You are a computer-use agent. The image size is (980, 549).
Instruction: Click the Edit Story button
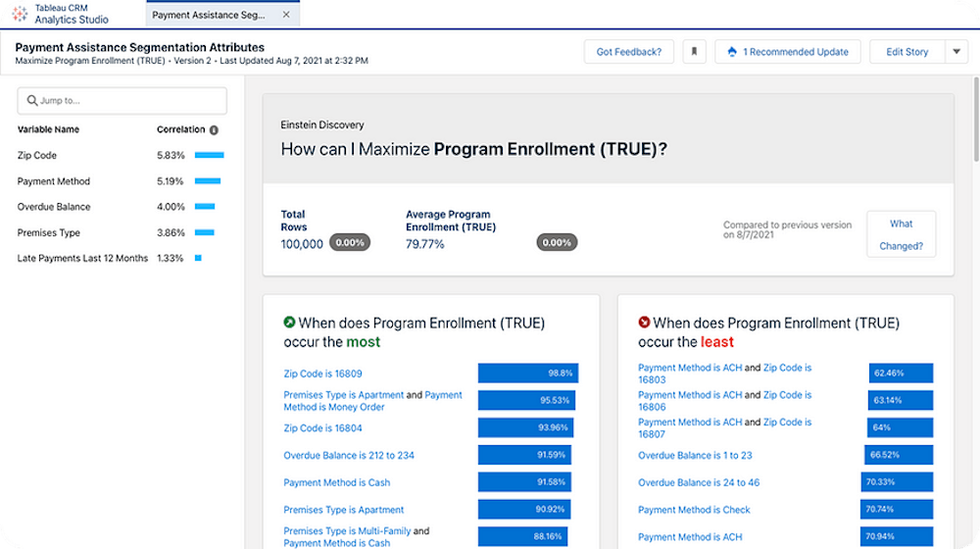(906, 52)
